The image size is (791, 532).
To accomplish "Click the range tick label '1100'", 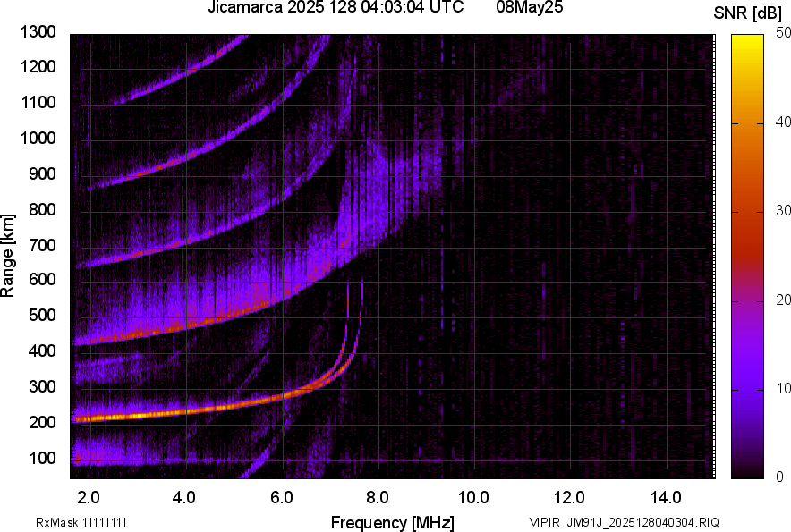I will coord(38,102).
